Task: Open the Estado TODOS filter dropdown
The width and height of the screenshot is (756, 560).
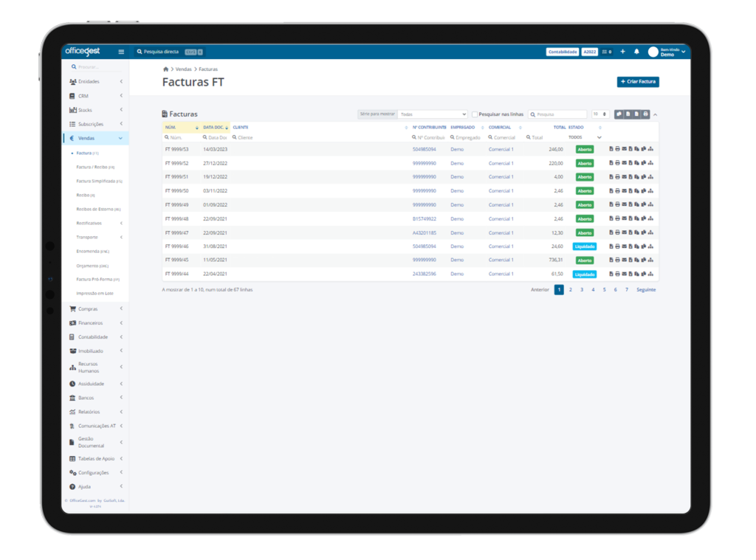Action: click(585, 137)
